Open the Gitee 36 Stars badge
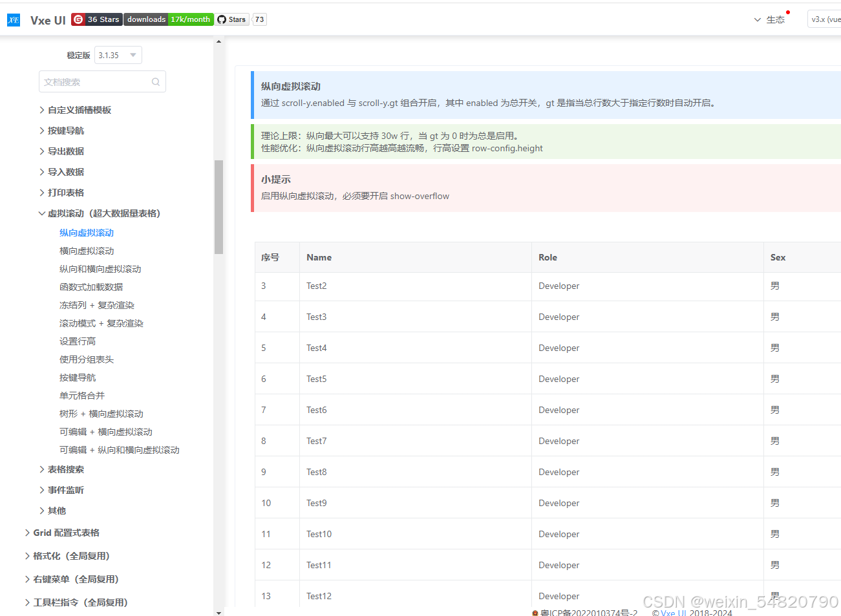This screenshot has height=616, width=841. (96, 19)
